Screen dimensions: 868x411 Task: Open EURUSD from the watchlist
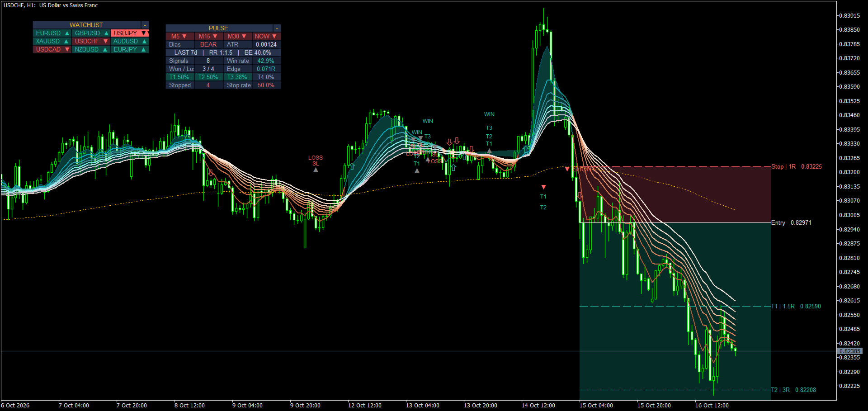point(52,33)
